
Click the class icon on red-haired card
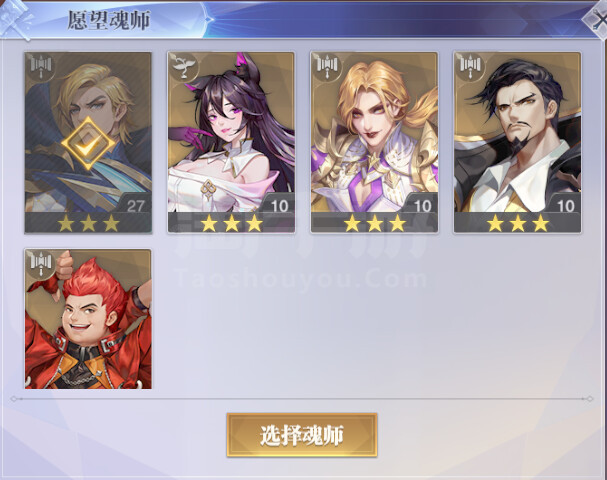[41, 264]
